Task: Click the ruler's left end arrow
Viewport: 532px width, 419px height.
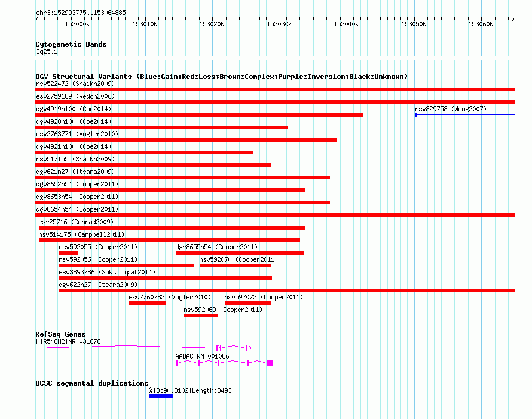Action: pos(37,19)
